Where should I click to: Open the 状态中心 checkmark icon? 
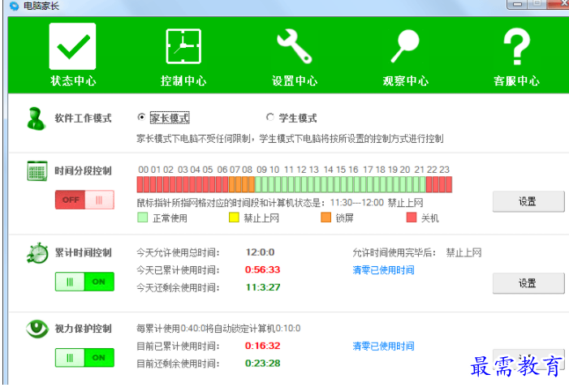[72, 46]
